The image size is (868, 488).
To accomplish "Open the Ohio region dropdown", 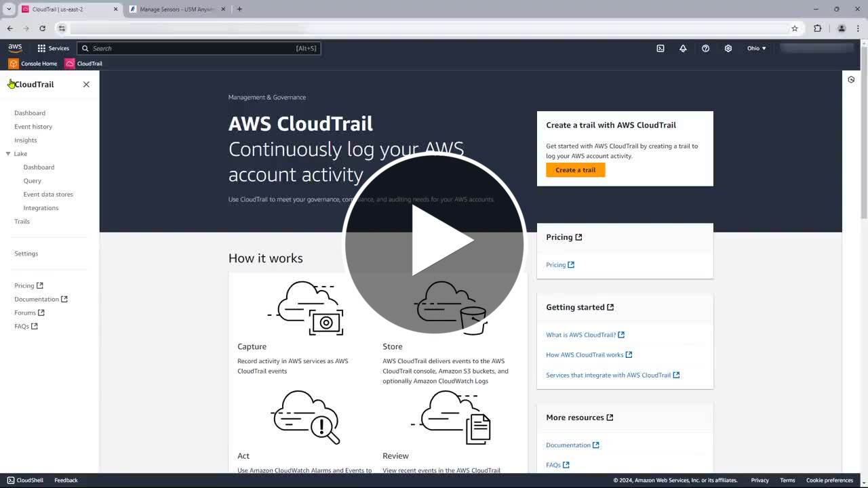I will pos(756,48).
